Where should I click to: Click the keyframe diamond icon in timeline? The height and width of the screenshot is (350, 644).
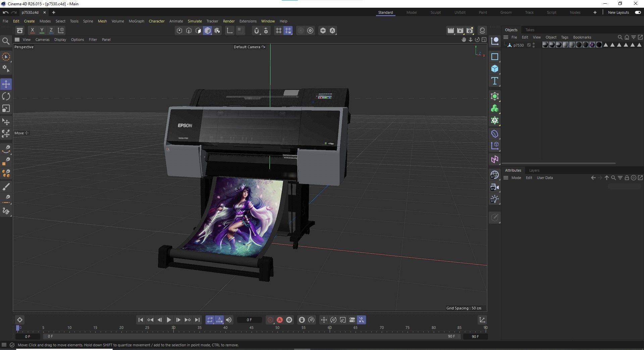[19, 320]
